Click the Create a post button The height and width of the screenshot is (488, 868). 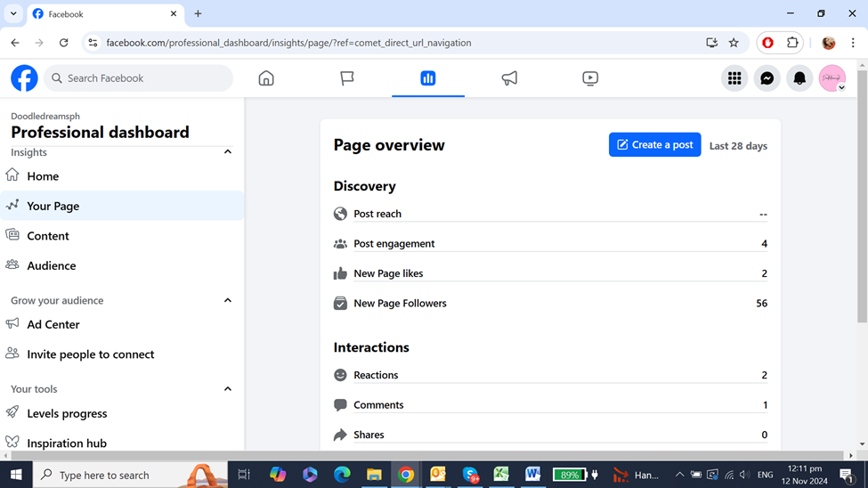pyautogui.click(x=655, y=144)
